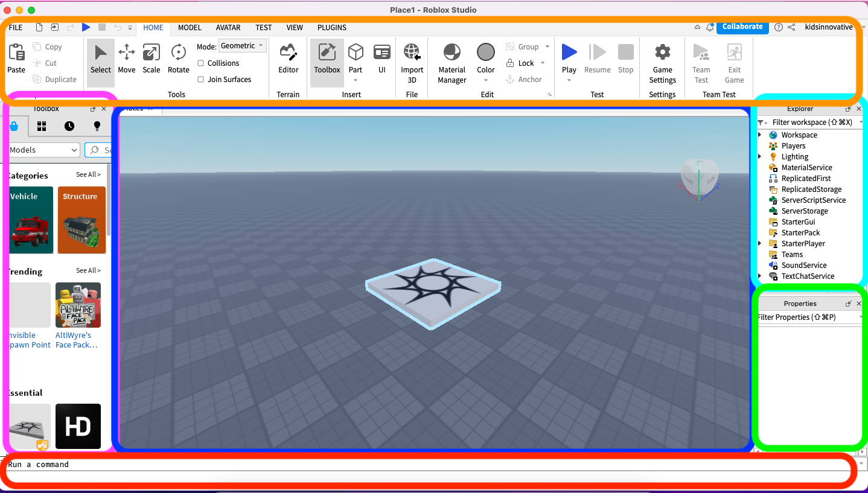Expand the Lighting tree node
868x493 pixels.
760,157
